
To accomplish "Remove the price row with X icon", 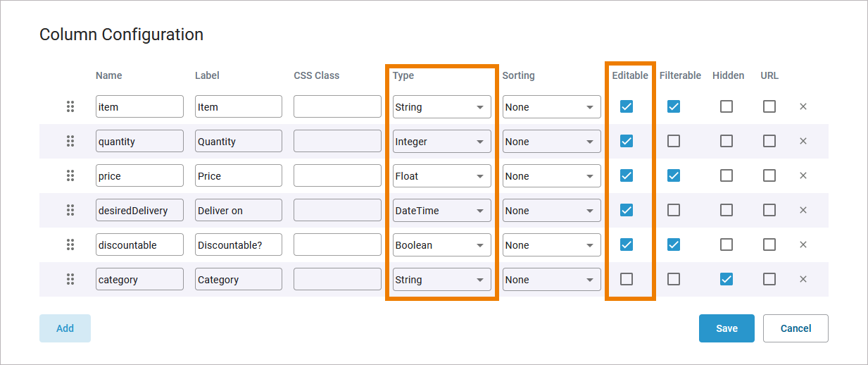I will (803, 175).
